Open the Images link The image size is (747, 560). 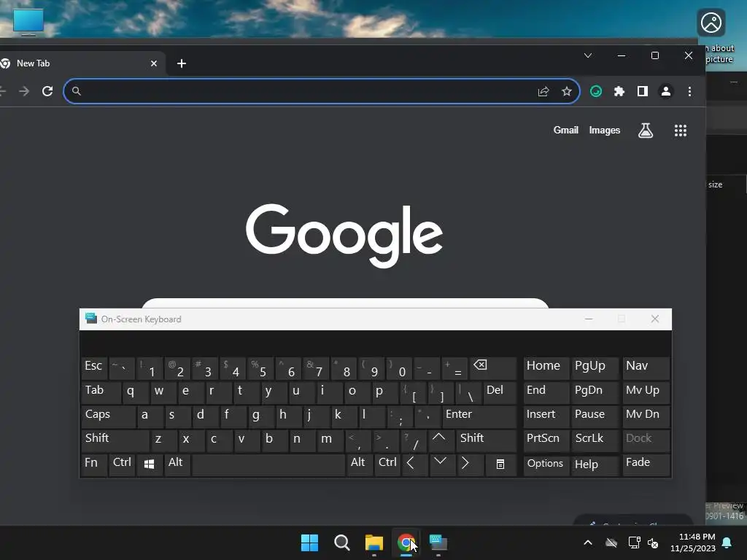605,130
